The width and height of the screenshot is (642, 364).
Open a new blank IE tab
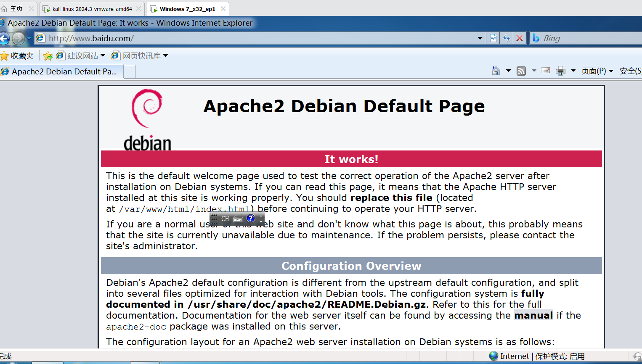tap(130, 72)
